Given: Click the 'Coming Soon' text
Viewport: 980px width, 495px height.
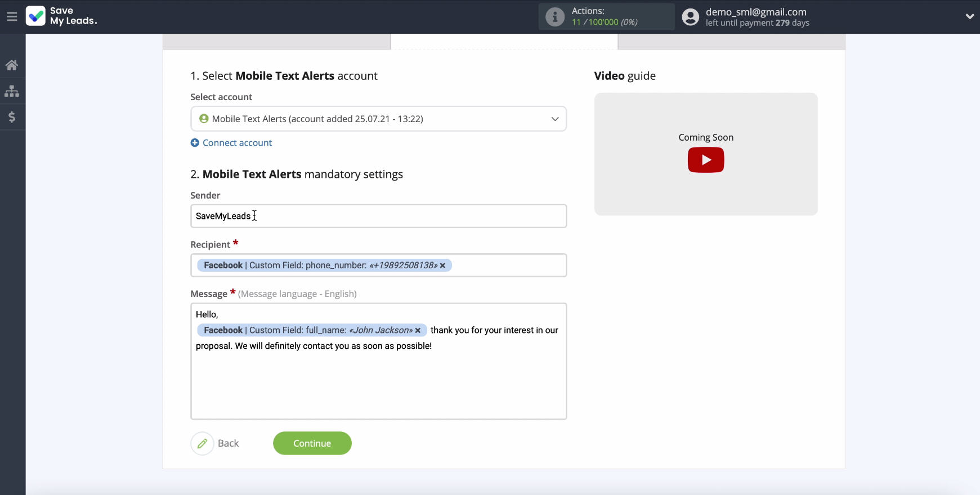Looking at the screenshot, I should tap(706, 137).
